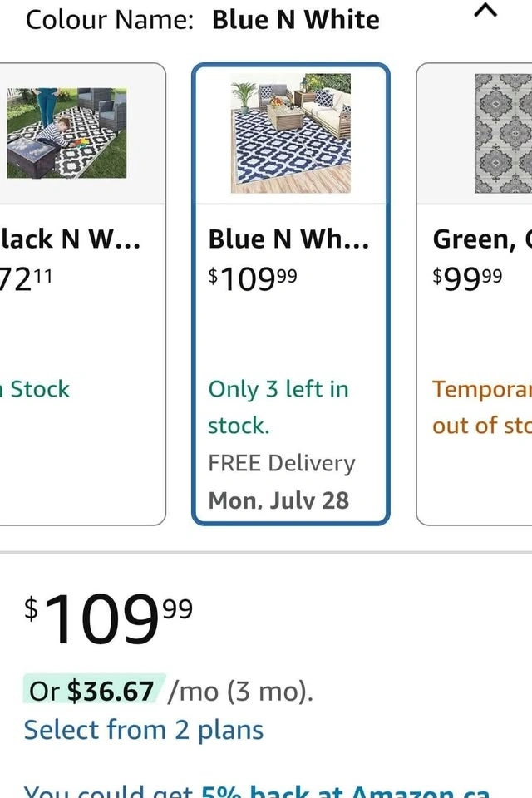Click the green 'In Stock' status text
The image size is (532, 798).
pyautogui.click(x=38, y=389)
